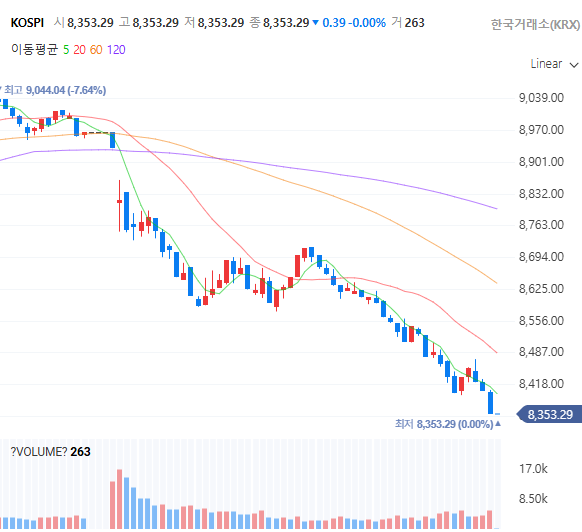
Task: Click the tallest red volume bar
Action: [x=120, y=499]
